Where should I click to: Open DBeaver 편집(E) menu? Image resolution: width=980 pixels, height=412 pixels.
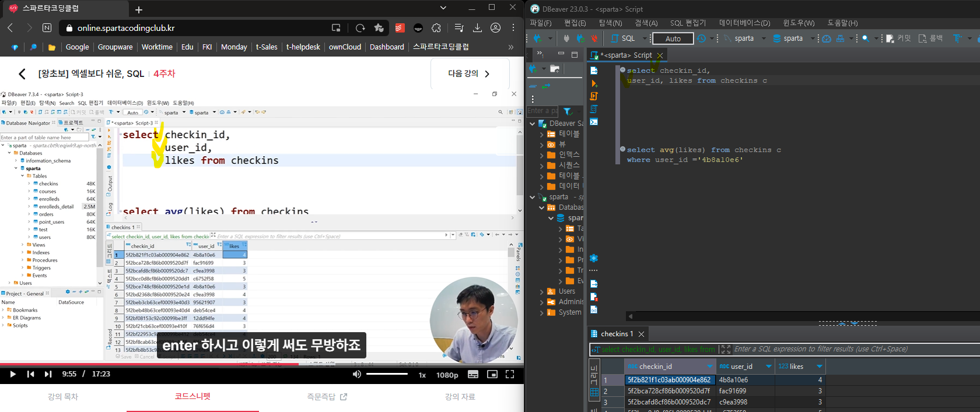575,23
